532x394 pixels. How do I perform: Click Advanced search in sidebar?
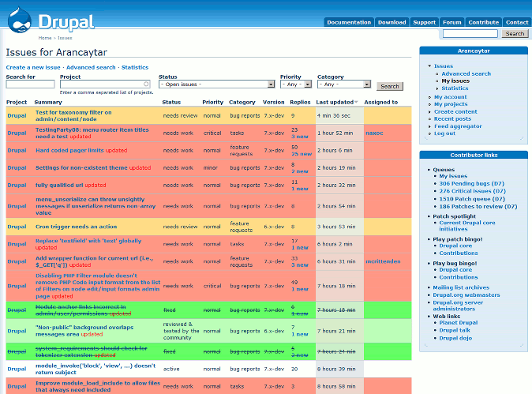coord(466,73)
